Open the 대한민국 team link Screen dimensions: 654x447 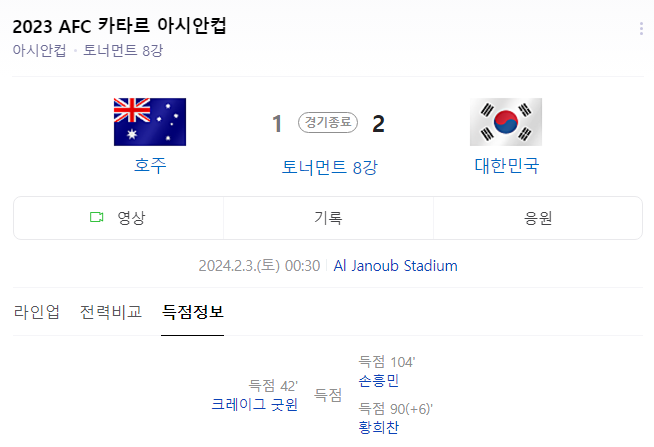coord(506,165)
